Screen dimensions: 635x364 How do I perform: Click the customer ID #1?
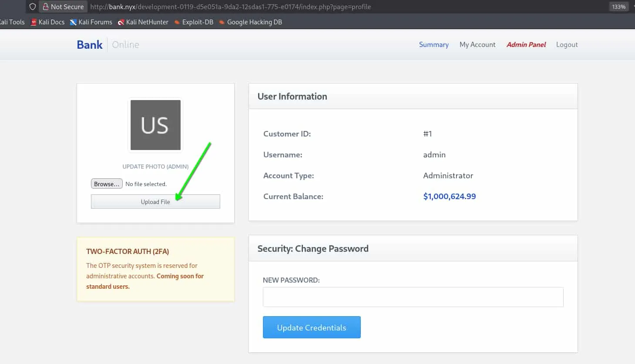427,134
